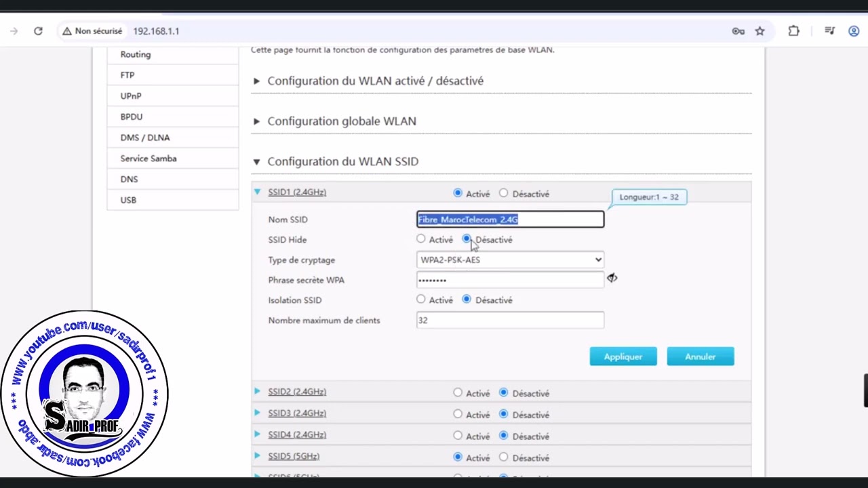Reload the router page

(38, 31)
